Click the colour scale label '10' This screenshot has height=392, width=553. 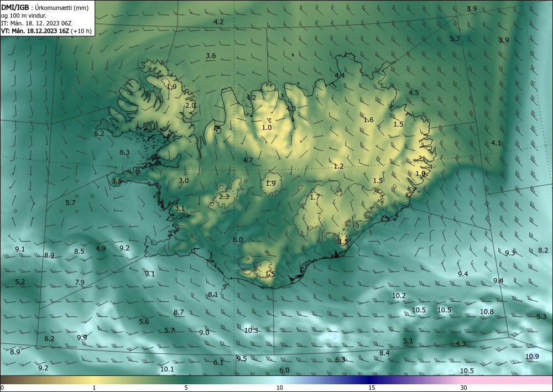(x=280, y=388)
